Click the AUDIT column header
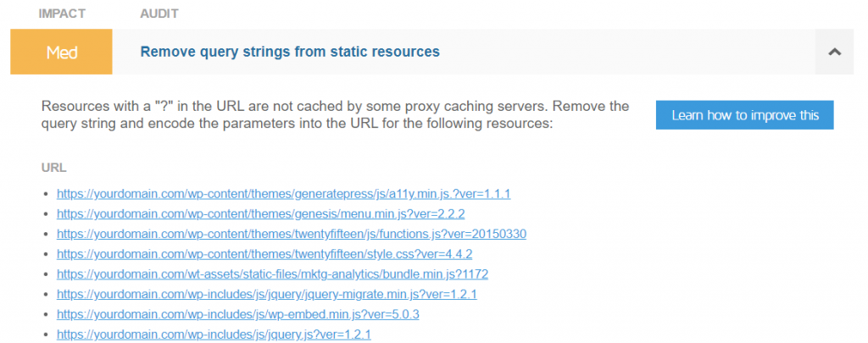The image size is (868, 343). click(159, 14)
